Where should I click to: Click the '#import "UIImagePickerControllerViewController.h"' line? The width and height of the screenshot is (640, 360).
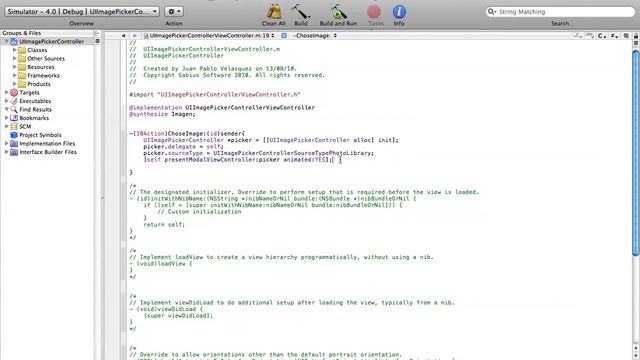click(x=215, y=95)
